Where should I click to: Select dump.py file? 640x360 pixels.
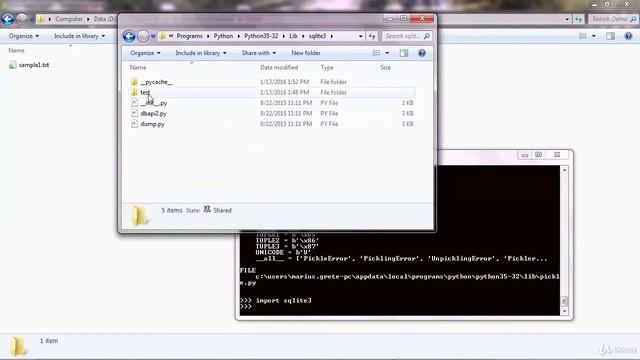[152, 124]
